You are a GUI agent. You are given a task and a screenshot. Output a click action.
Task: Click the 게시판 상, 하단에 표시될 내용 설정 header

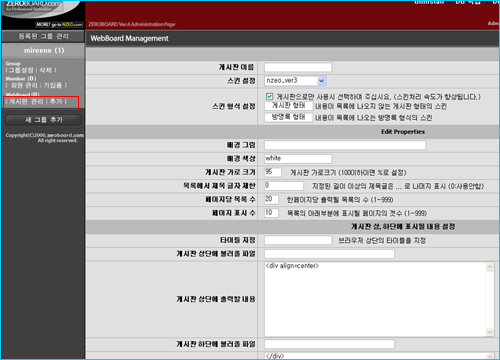tap(403, 227)
